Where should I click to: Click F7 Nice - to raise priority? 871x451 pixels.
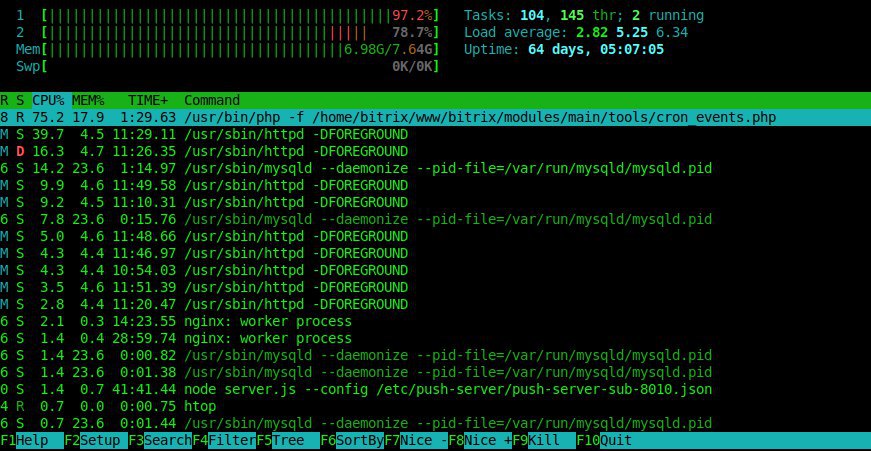(x=416, y=440)
